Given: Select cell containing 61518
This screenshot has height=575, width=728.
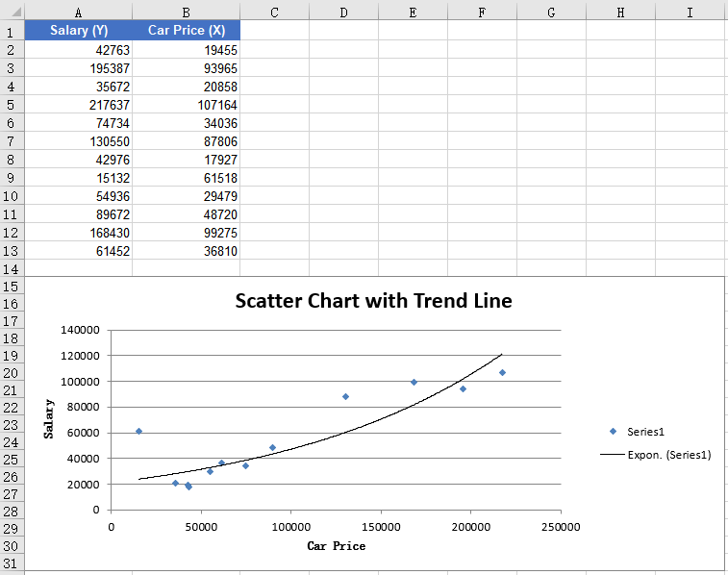Looking at the screenshot, I should click(187, 178).
